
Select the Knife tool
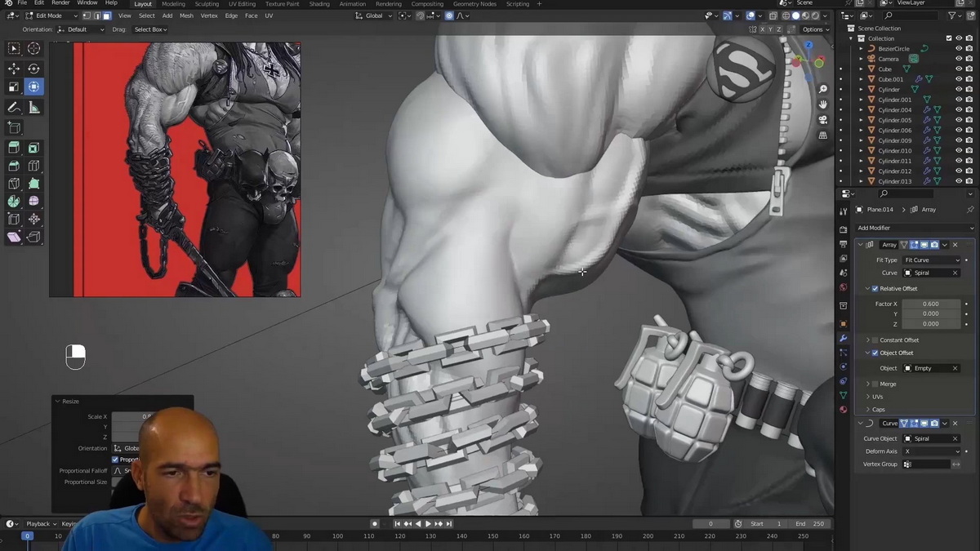tap(14, 184)
